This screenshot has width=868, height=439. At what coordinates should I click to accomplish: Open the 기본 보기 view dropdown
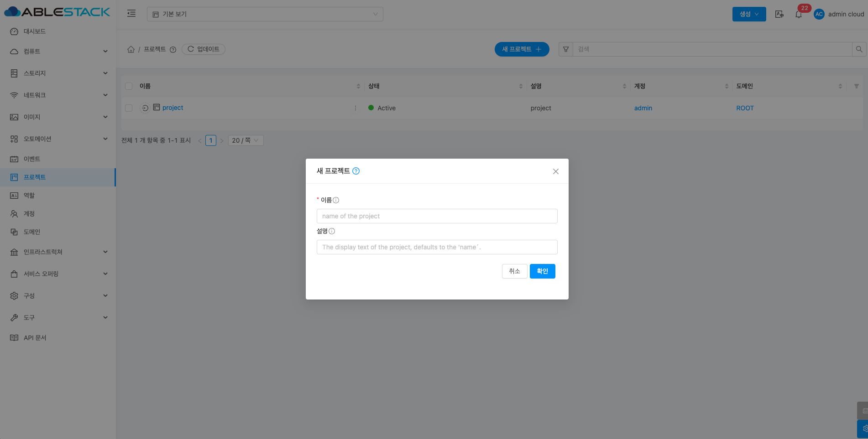pos(265,14)
